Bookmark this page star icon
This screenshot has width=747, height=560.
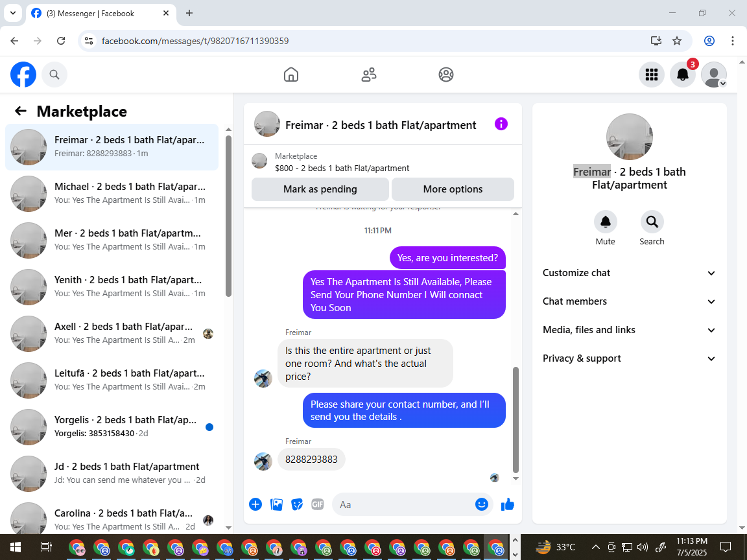point(677,41)
